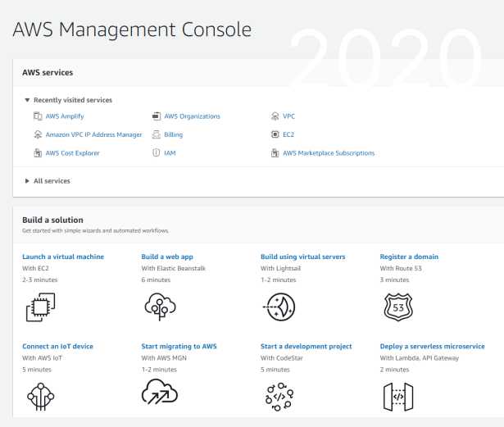This screenshot has width=504, height=427.
Task: Go to AWS Organizations link
Action: click(x=193, y=116)
